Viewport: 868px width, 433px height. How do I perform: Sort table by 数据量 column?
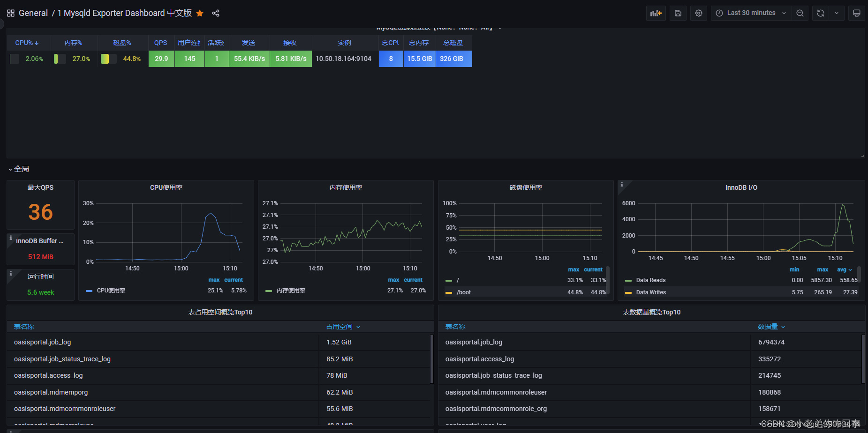pos(771,327)
